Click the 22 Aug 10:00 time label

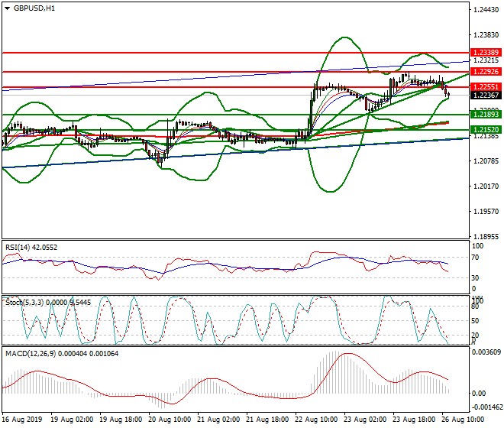pyautogui.click(x=316, y=420)
